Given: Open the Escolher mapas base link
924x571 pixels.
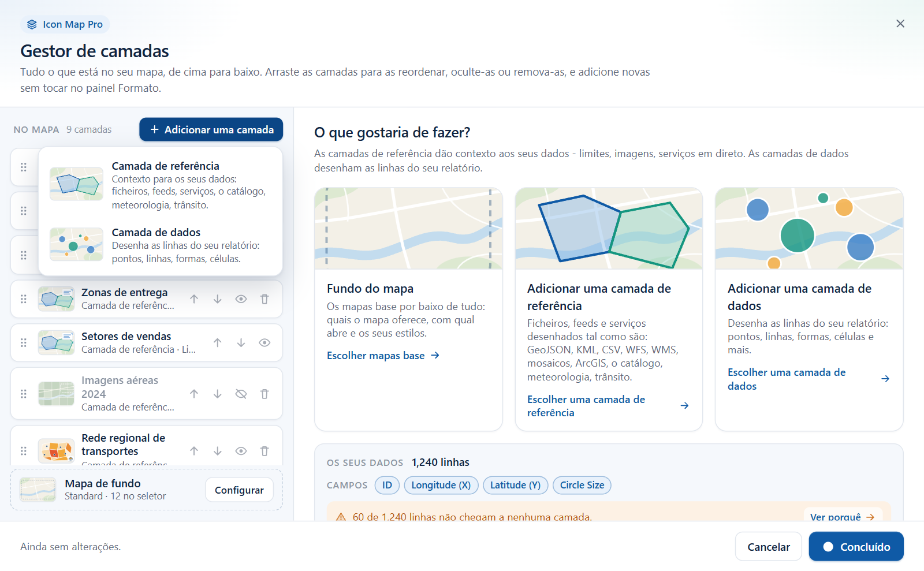Looking at the screenshot, I should point(383,356).
